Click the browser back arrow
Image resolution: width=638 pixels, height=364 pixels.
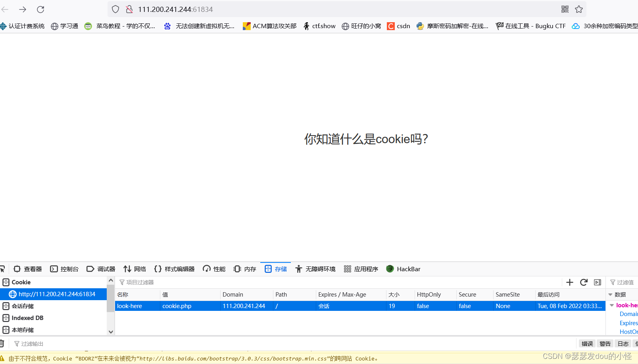point(5,9)
